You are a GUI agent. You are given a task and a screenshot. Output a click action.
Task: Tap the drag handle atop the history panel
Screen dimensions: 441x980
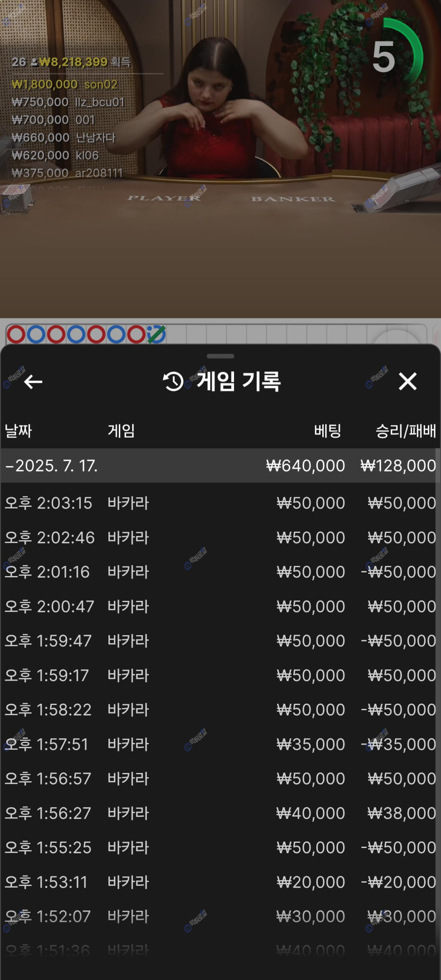click(220, 356)
